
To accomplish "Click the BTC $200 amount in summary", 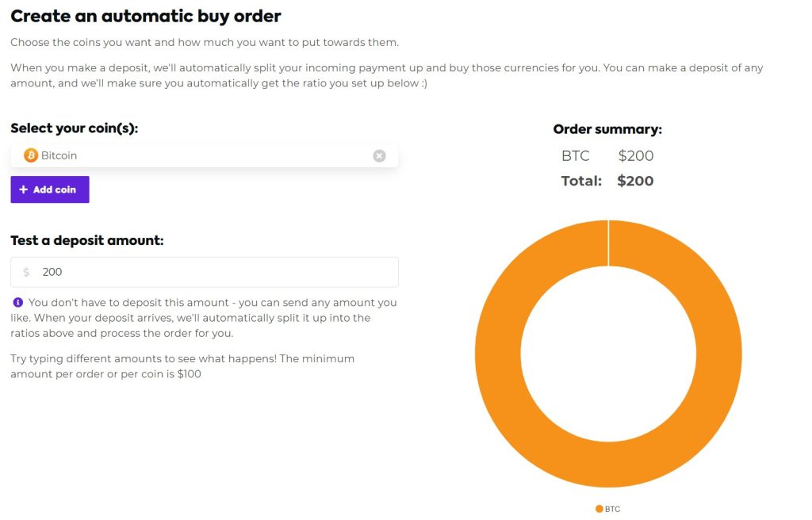I will [636, 156].
